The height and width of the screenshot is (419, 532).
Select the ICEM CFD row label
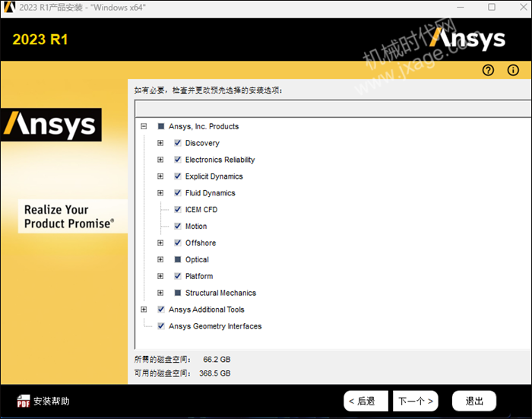(x=201, y=210)
